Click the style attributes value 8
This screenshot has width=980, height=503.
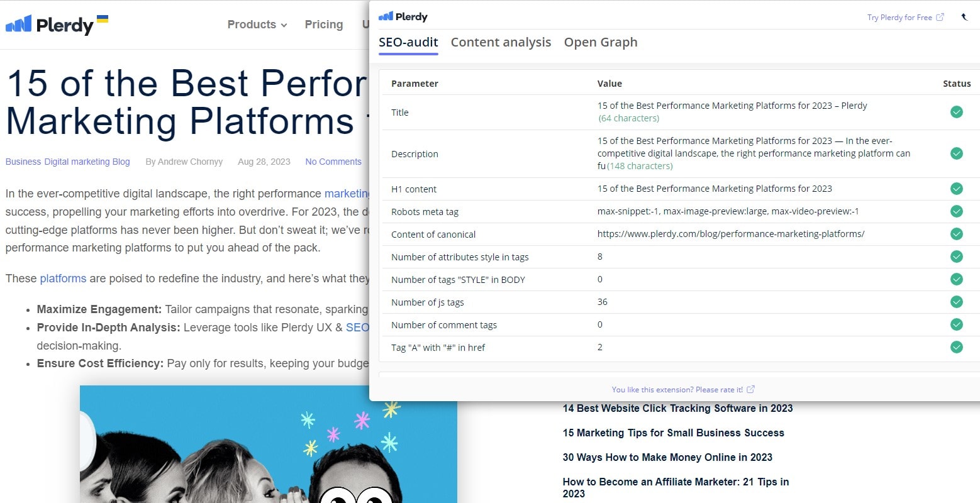[600, 257]
